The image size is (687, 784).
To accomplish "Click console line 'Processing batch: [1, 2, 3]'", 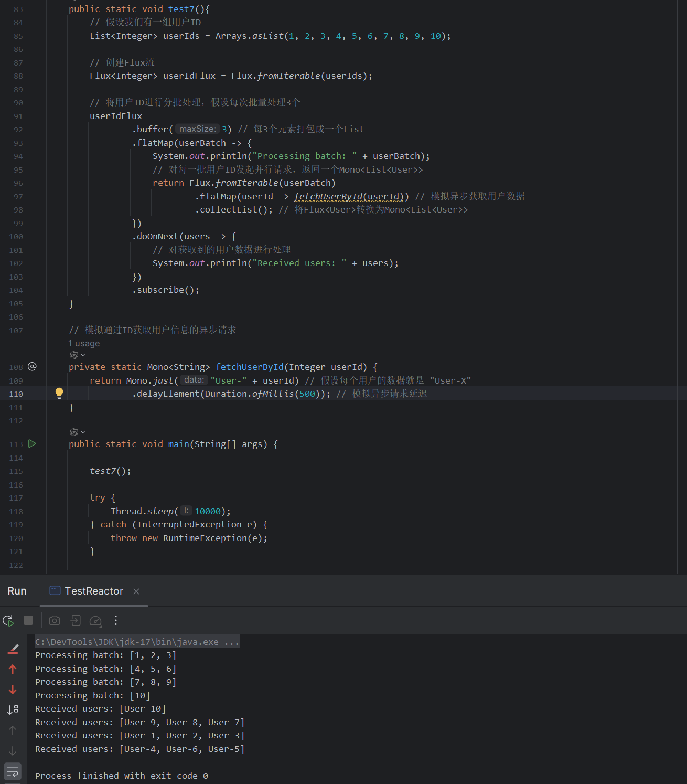I will (106, 655).
